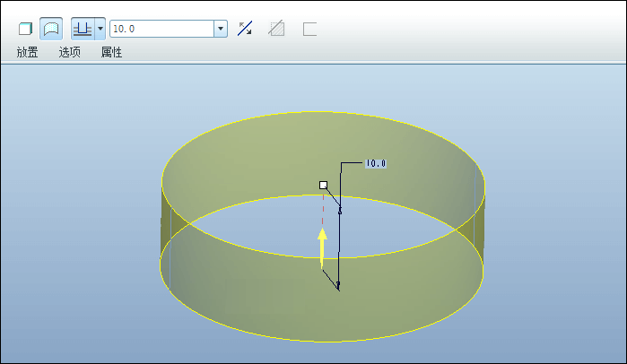Click the remove material icon

pos(276,29)
